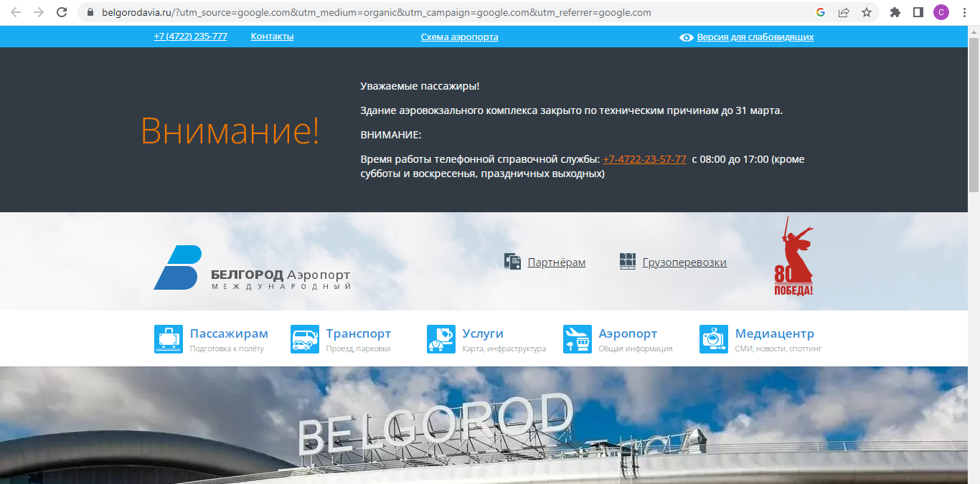The height and width of the screenshot is (484, 980).
Task: Click the Медиацентр camera icon
Action: click(714, 339)
